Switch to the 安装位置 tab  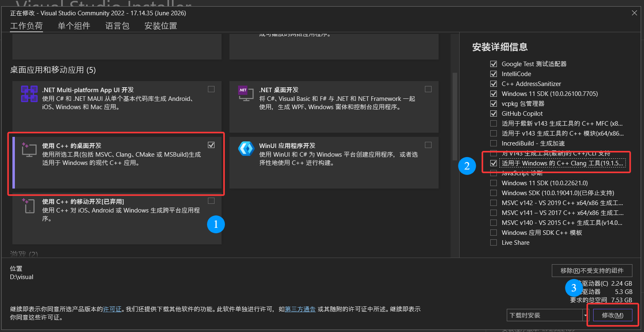(x=161, y=26)
